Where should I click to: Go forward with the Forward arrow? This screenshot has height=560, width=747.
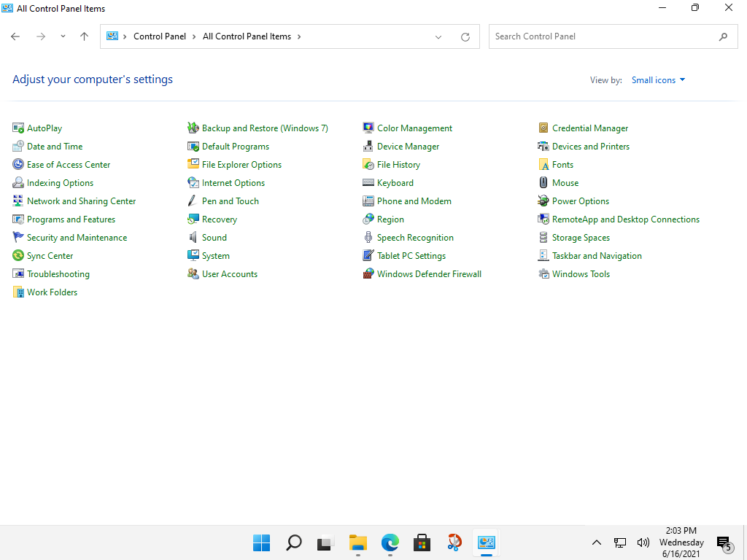click(41, 36)
